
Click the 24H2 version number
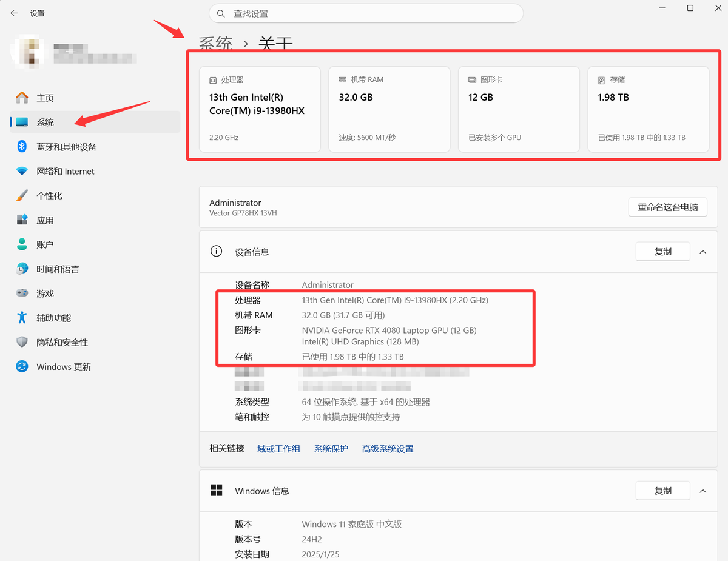coord(312,539)
